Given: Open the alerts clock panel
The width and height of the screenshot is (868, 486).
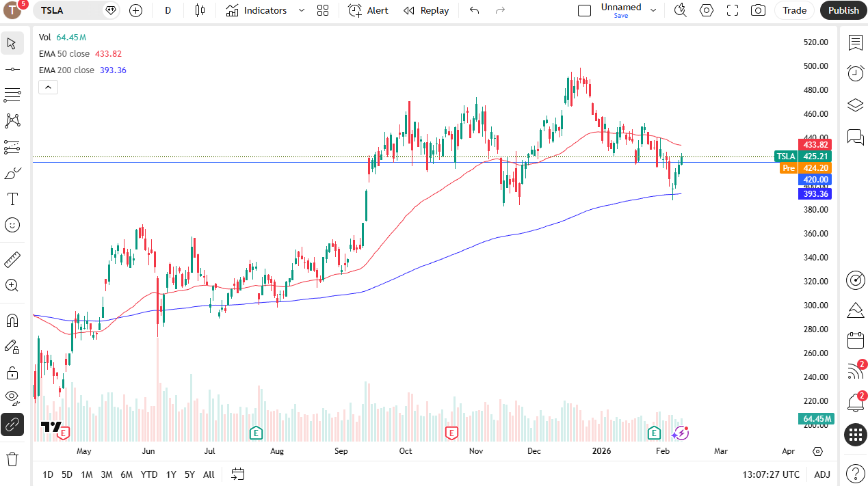Looking at the screenshot, I should [x=855, y=73].
